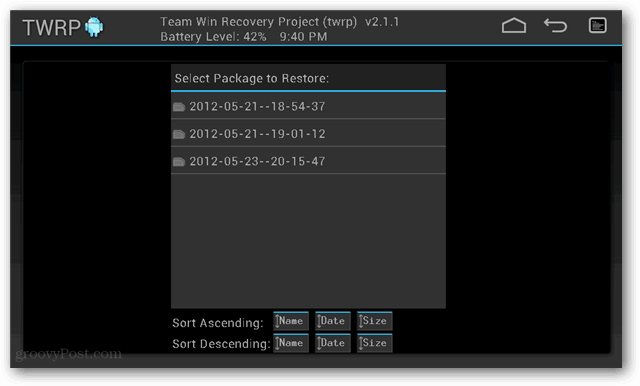Click the Battery Level status text
This screenshot has width=640, height=386.
[x=213, y=37]
